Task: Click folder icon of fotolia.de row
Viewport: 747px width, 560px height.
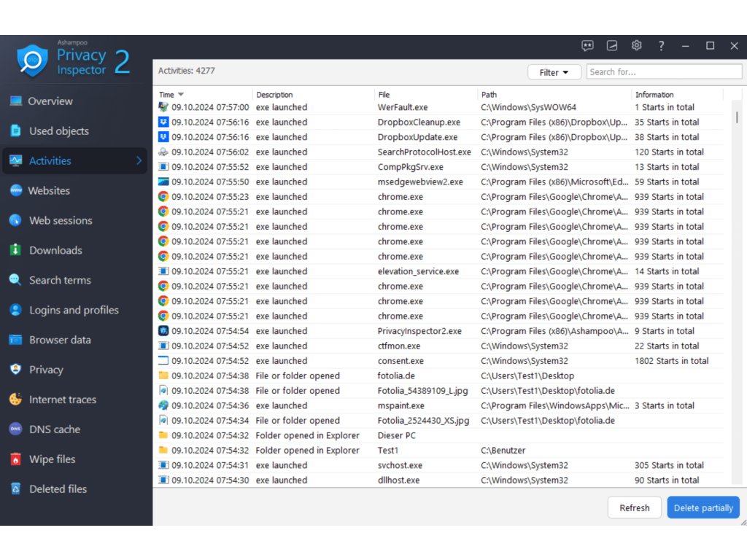Action: 163,376
